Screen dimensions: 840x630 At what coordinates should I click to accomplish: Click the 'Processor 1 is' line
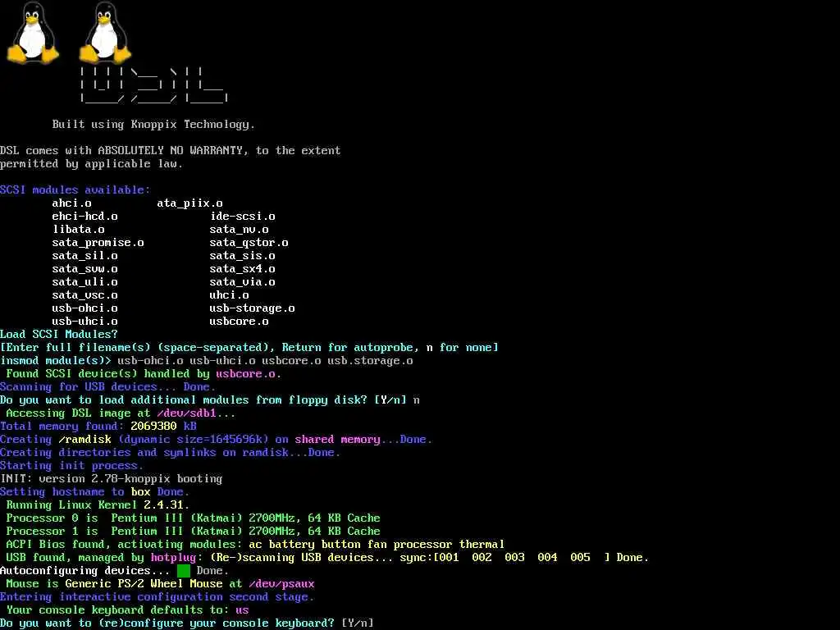point(194,532)
